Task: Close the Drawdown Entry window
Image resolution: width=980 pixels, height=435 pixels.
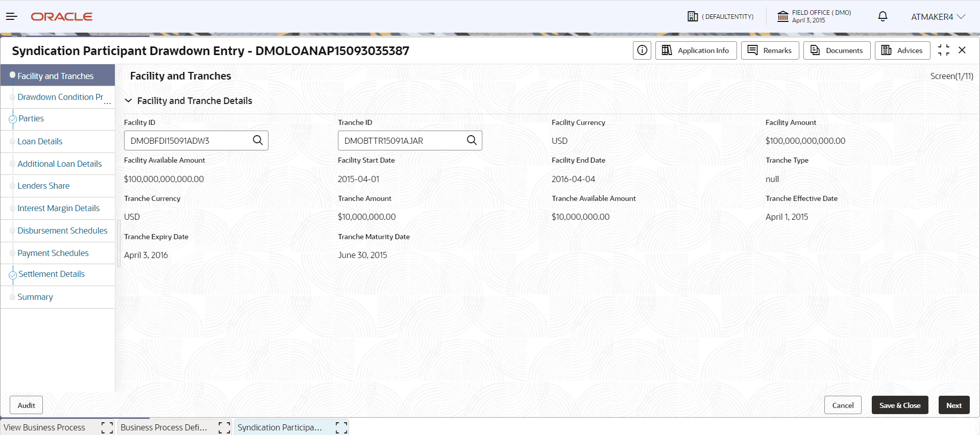Action: [x=962, y=50]
